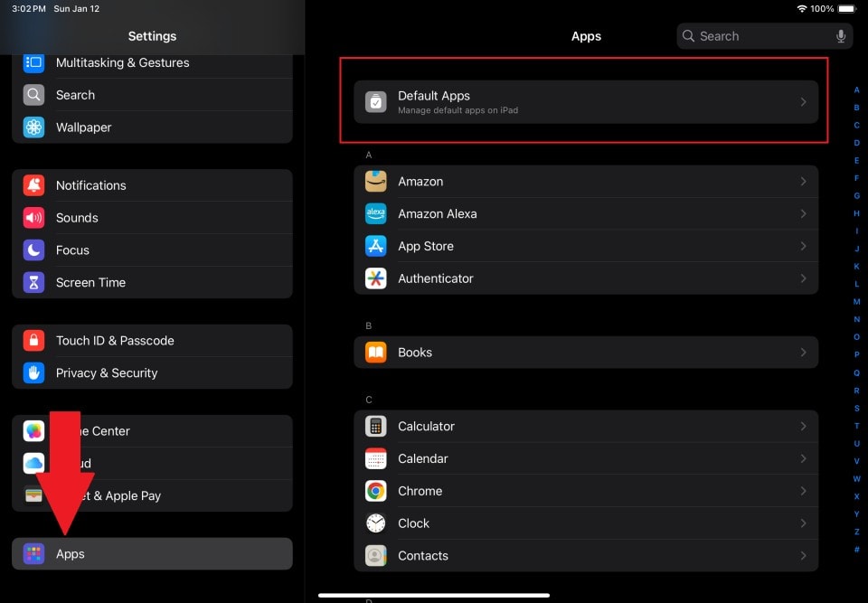Expand the App Store row chevron
The image size is (868, 603).
click(x=803, y=246)
